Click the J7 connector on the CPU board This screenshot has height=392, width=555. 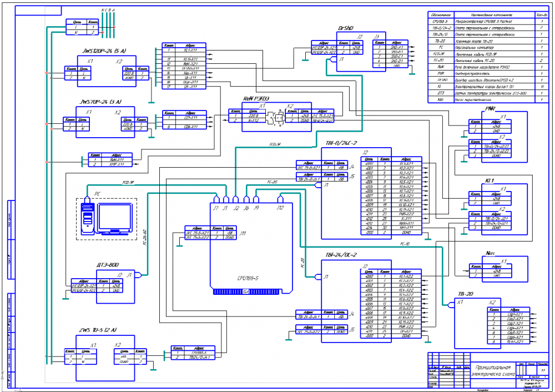[x=215, y=200]
